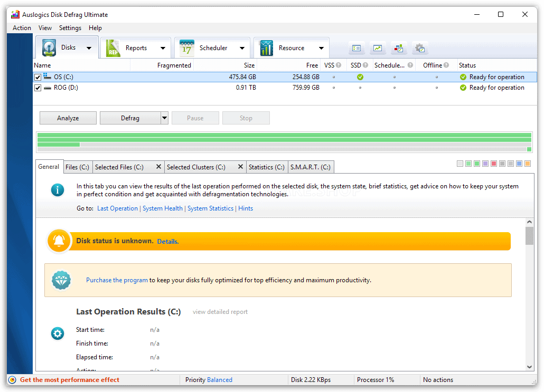The width and height of the screenshot is (544, 392).
Task: Expand the Resource dropdown arrow
Action: pos(321,48)
